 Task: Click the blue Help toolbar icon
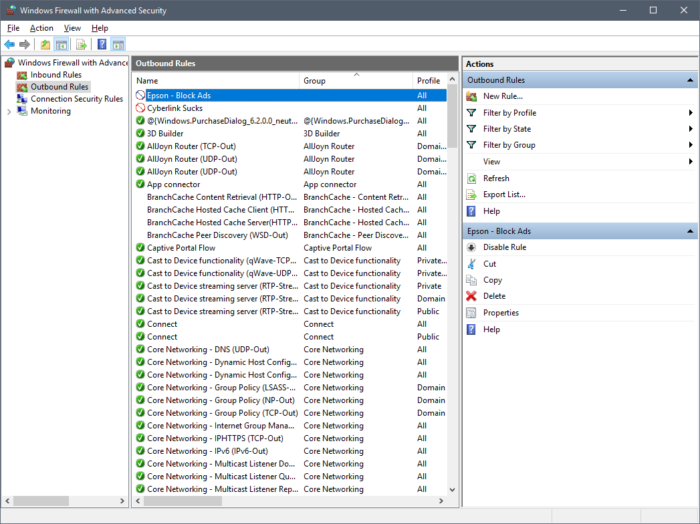tap(101, 45)
